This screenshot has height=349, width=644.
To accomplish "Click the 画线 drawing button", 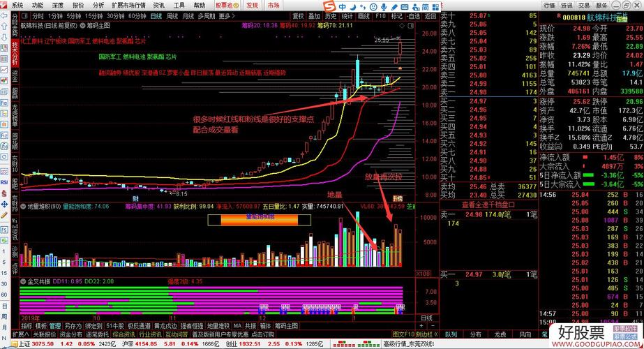I will (x=364, y=16).
